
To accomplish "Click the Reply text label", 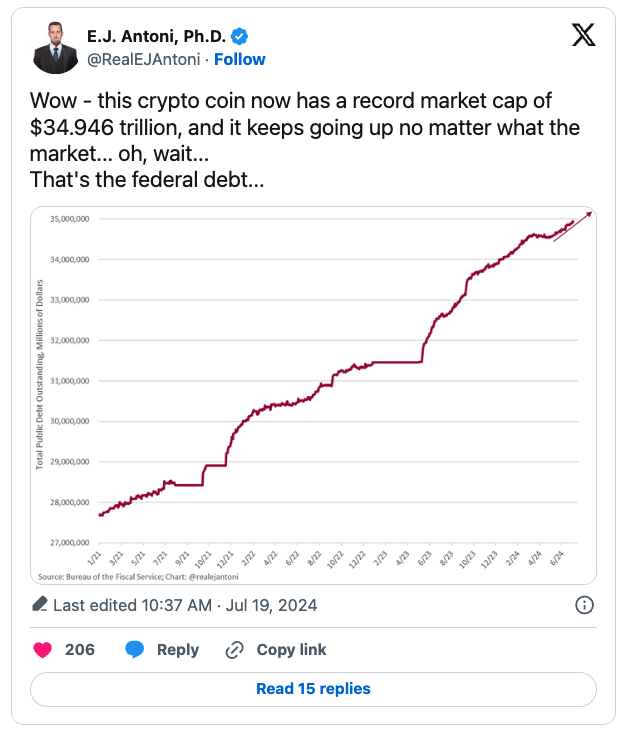I will (178, 650).
